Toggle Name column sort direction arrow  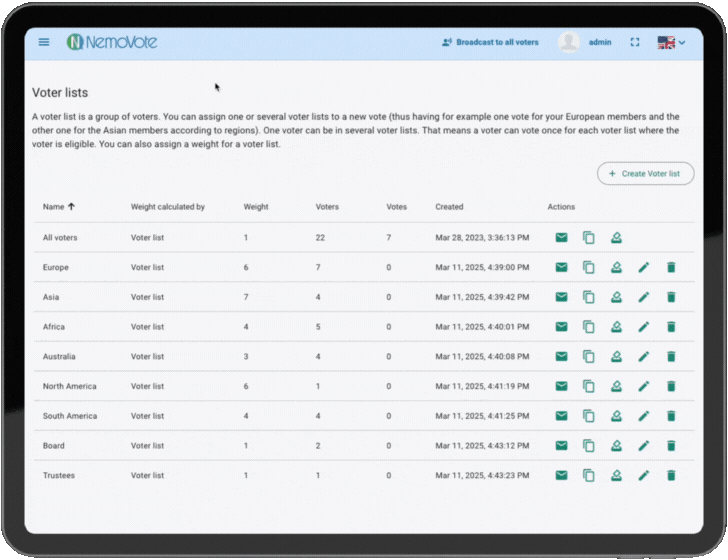[x=72, y=207]
